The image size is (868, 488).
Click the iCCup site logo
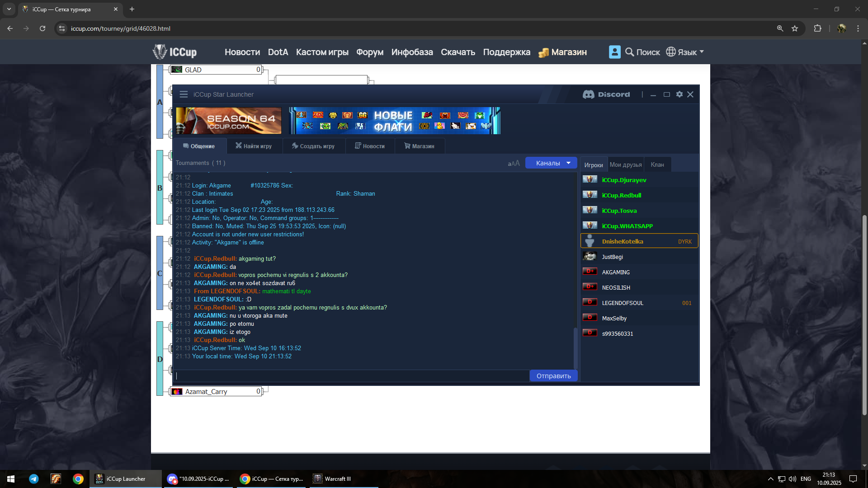point(175,52)
